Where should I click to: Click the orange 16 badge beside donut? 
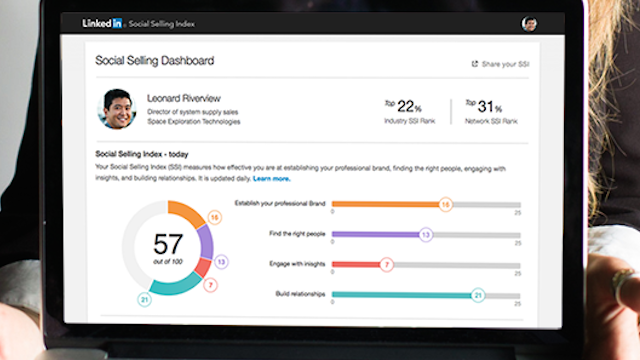[x=215, y=217]
